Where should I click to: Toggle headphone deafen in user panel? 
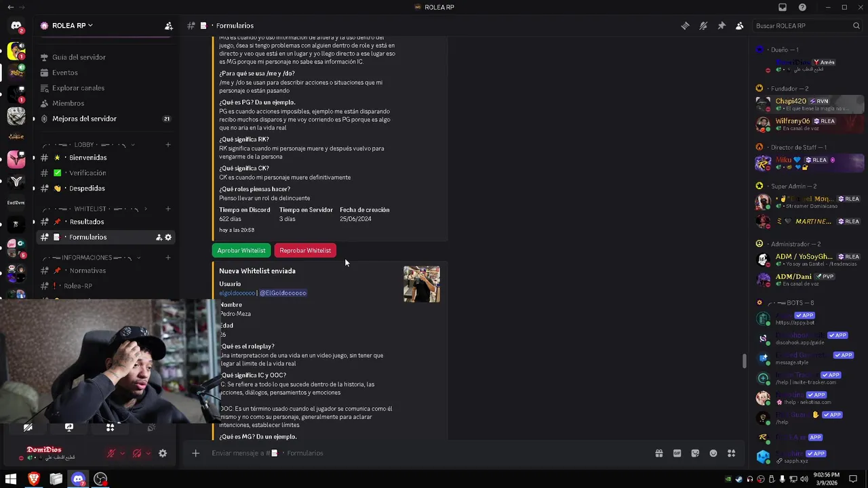tap(138, 453)
